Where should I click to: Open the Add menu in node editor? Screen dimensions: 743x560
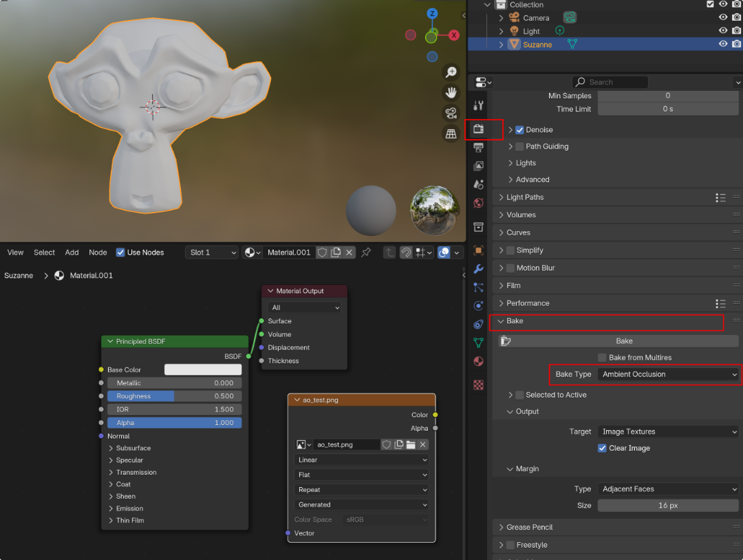coord(72,252)
